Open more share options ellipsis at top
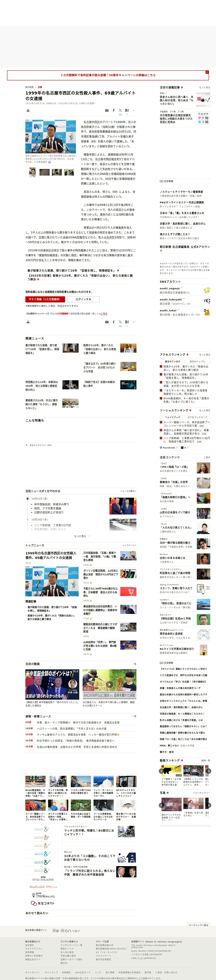216x980 pixels. [134, 110]
